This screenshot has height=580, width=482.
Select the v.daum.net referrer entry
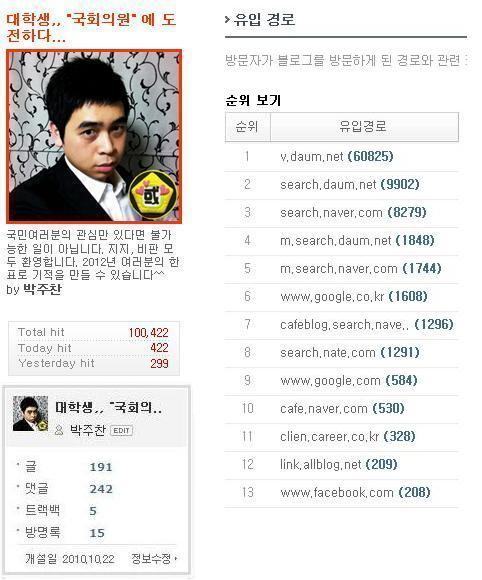click(336, 156)
